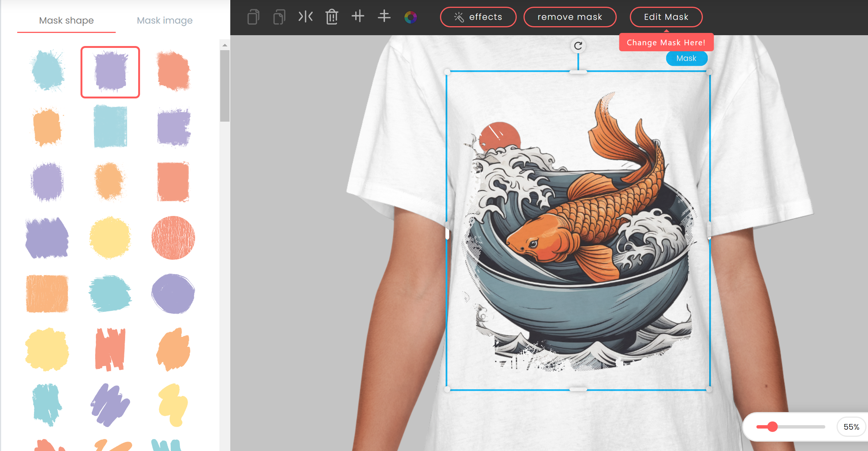Select the wide purple brush-stroke mask

pos(47,238)
